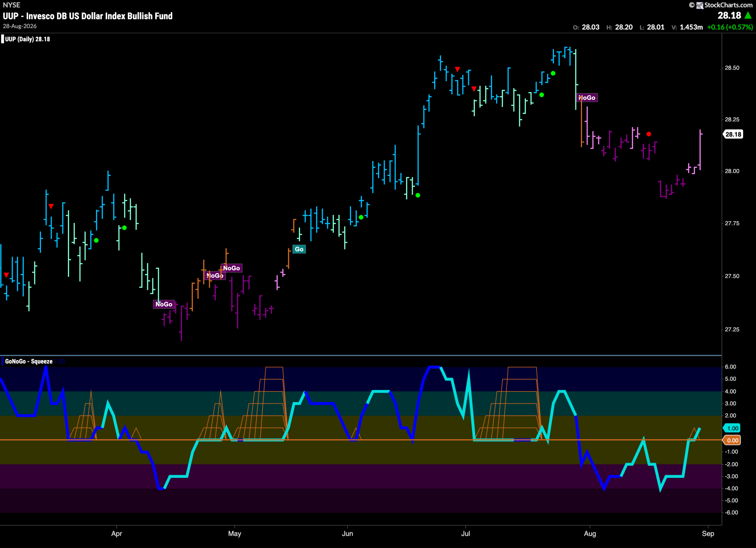The width and height of the screenshot is (756, 548).
Task: Click the teal Go signal label in May
Action: tap(299, 249)
